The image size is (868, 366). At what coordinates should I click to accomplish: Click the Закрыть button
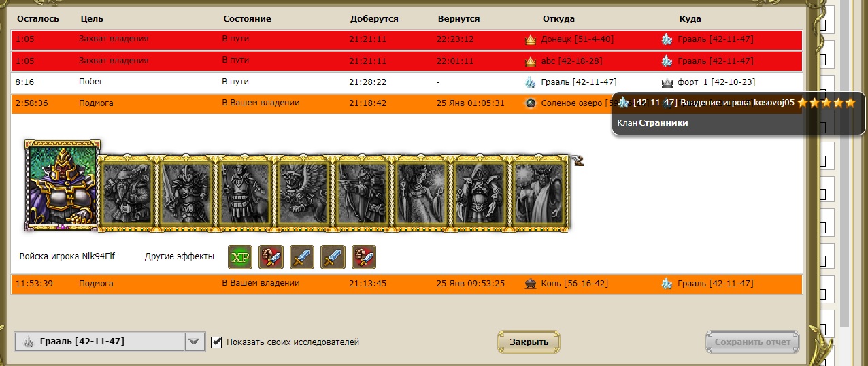click(529, 342)
